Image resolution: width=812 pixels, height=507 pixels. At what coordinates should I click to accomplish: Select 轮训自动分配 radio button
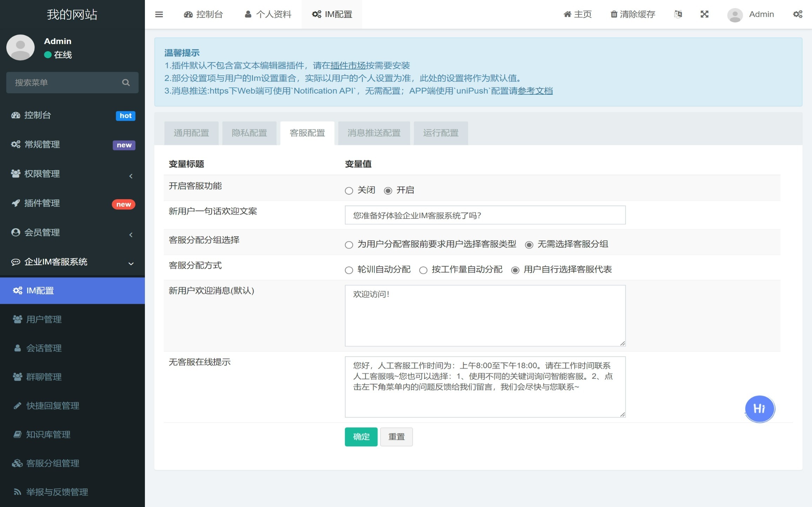pyautogui.click(x=349, y=270)
